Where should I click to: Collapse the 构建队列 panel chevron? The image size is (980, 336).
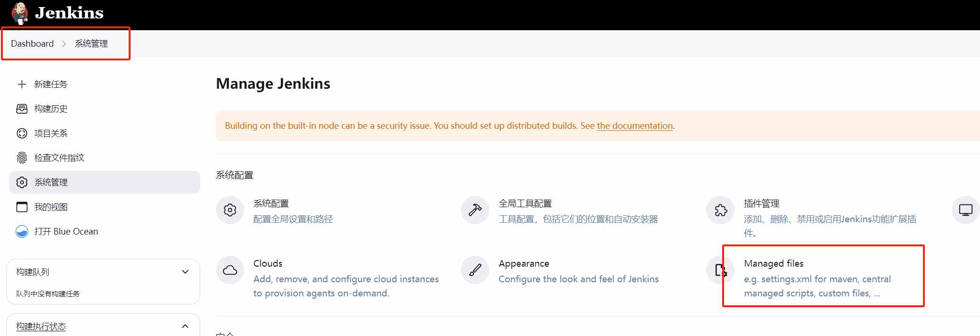185,272
